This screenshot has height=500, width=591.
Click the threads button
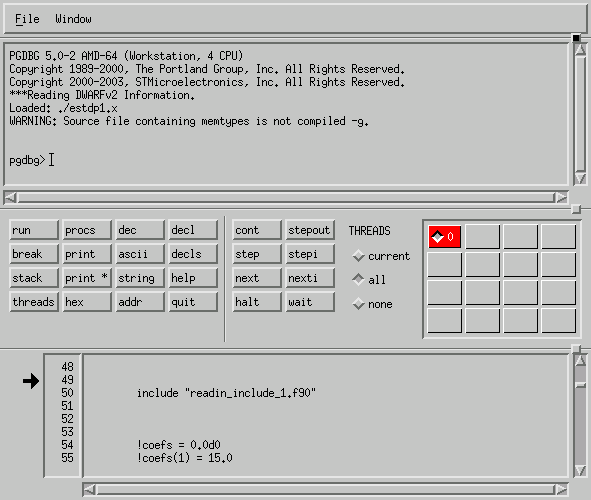34,302
